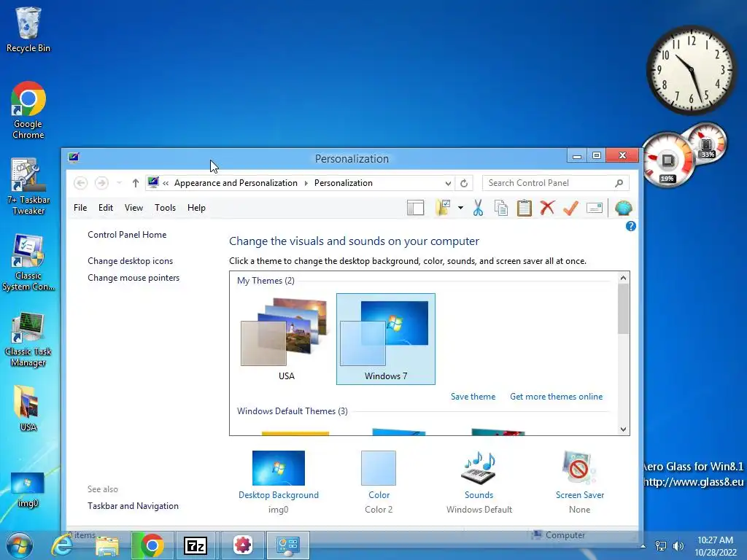The image size is (747, 560).
Task: Click the taskbar clock 10:27 AM
Action: pyautogui.click(x=715, y=540)
